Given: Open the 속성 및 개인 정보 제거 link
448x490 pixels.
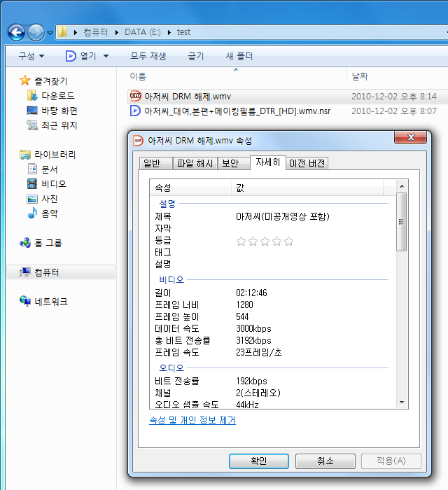Looking at the screenshot, I should (x=192, y=420).
